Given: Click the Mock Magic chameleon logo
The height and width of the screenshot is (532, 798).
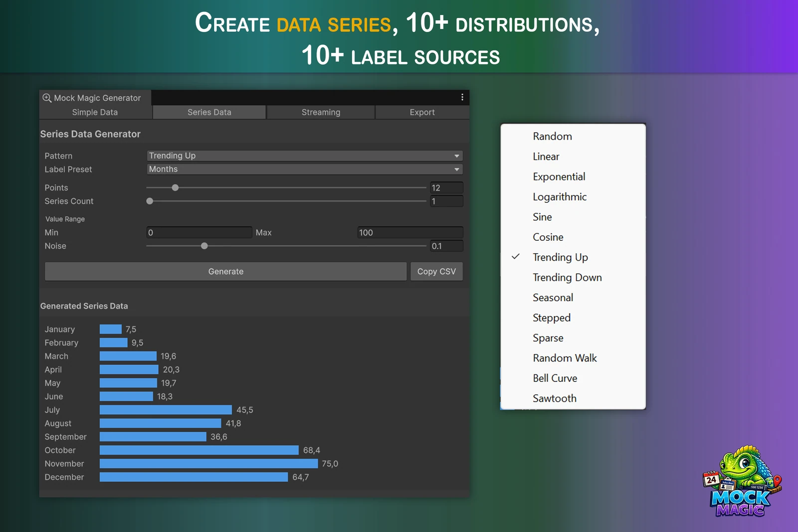Looking at the screenshot, I should tap(742, 481).
